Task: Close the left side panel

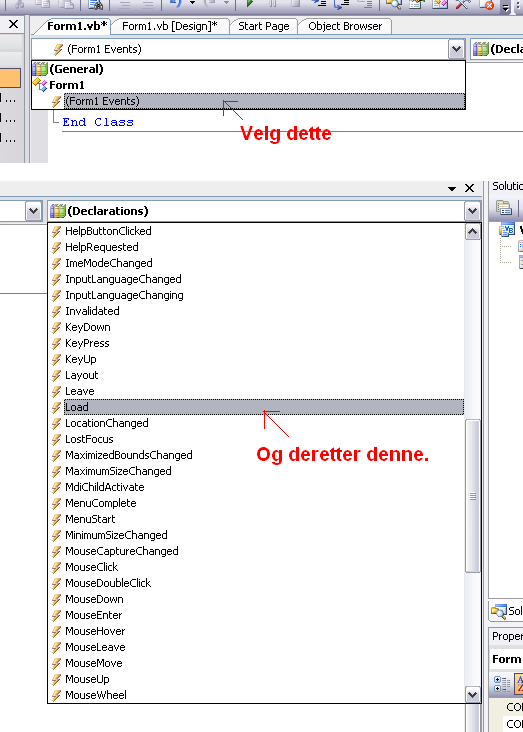Action: [x=14, y=24]
